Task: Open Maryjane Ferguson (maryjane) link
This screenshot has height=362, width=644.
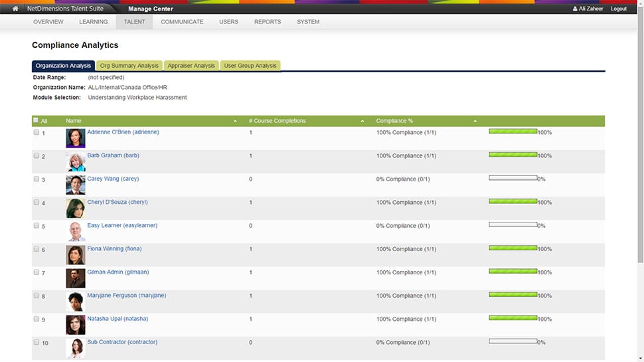Action: pyautogui.click(x=127, y=296)
